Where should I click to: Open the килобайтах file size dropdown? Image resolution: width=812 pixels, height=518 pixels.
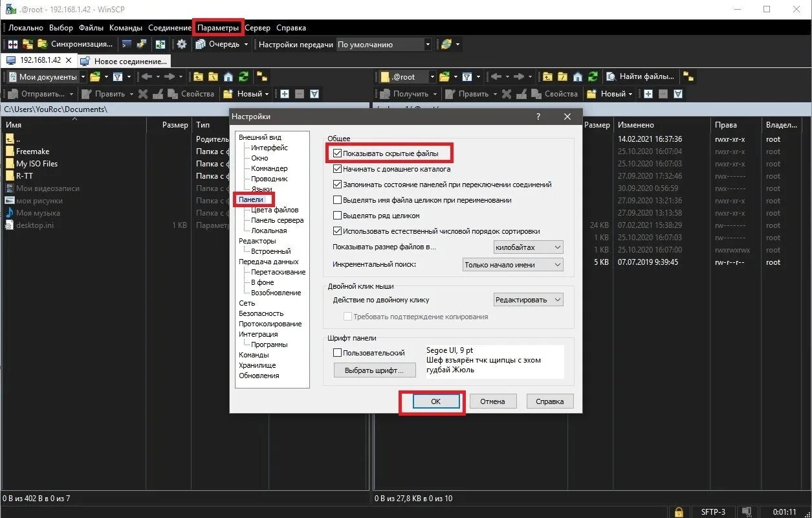(528, 247)
